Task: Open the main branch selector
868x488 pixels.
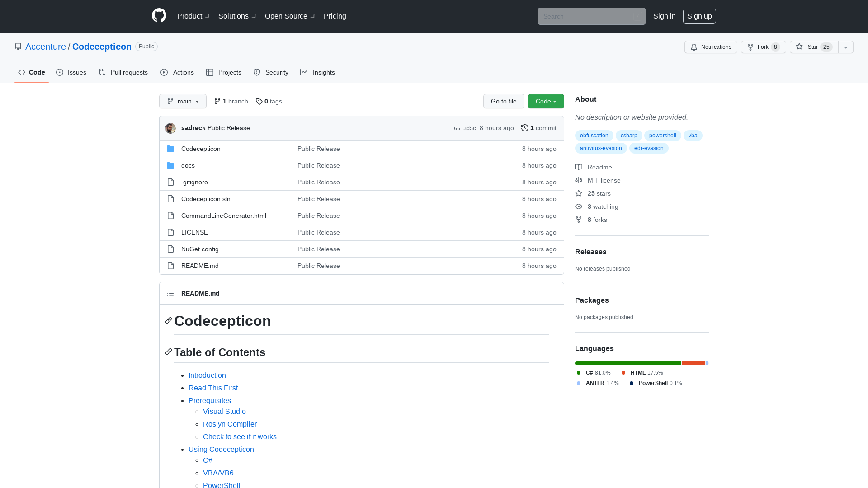Action: pos(183,101)
